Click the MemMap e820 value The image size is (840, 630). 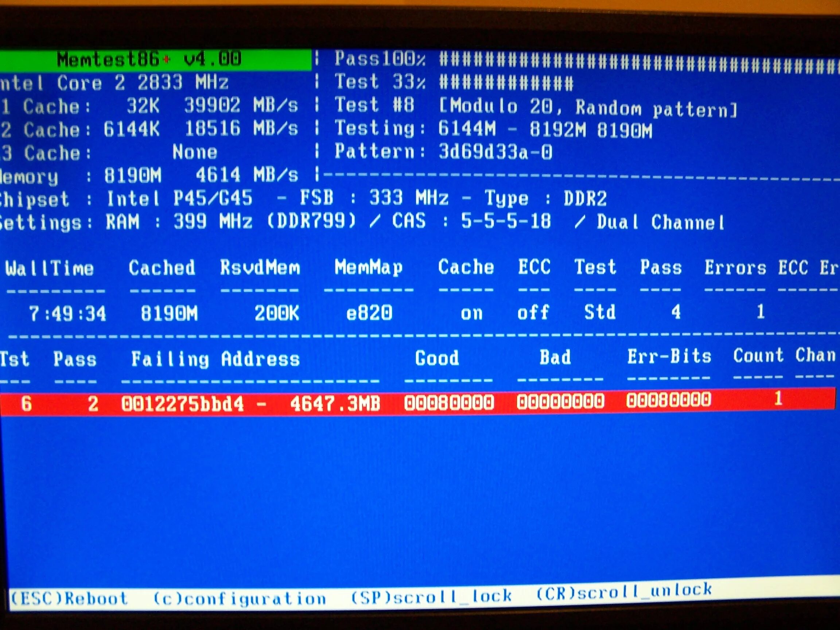(369, 313)
